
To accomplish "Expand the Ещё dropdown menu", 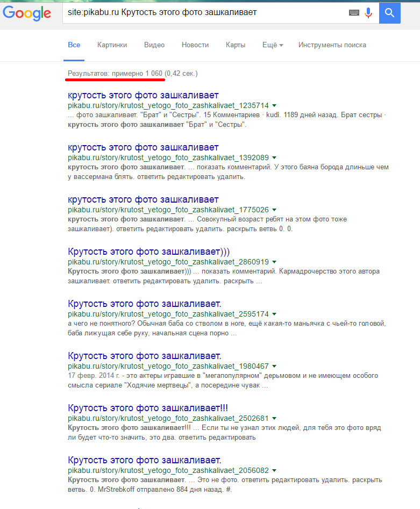I will click(273, 45).
